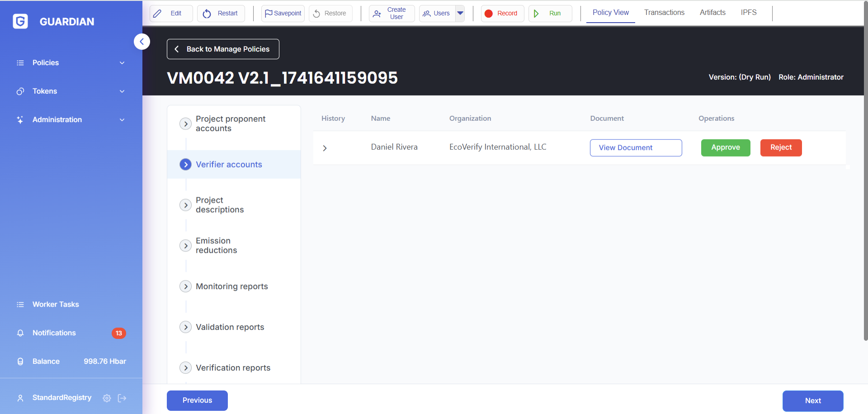Expand the Policies sidebar menu
The width and height of the screenshot is (868, 414).
pos(71,63)
